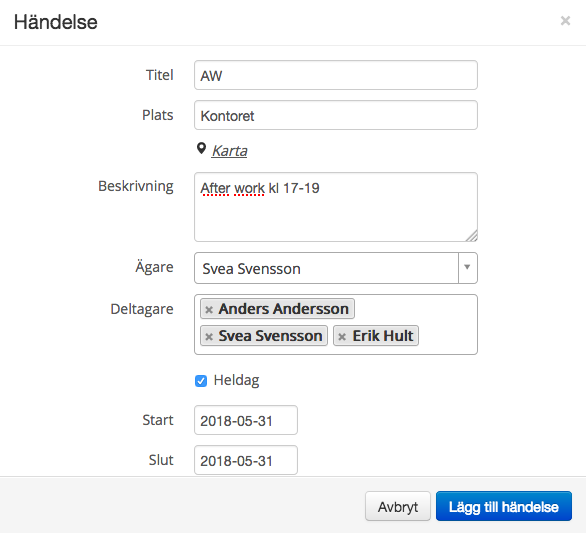Uncheck the Heldag checkbox

pos(201,381)
